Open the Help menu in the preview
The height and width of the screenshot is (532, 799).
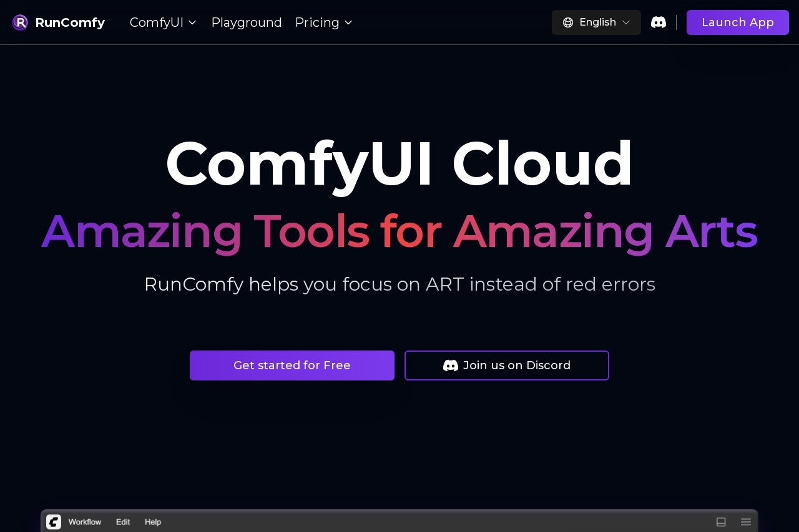click(153, 522)
